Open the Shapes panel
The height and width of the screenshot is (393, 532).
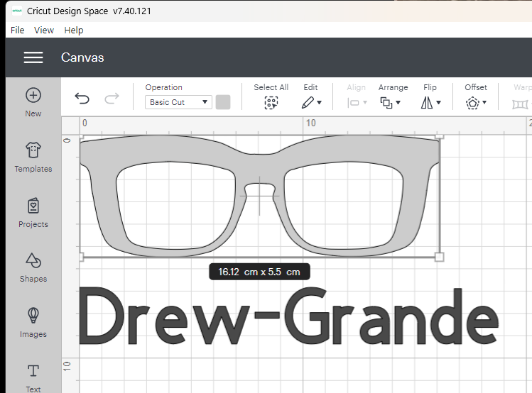33,260
